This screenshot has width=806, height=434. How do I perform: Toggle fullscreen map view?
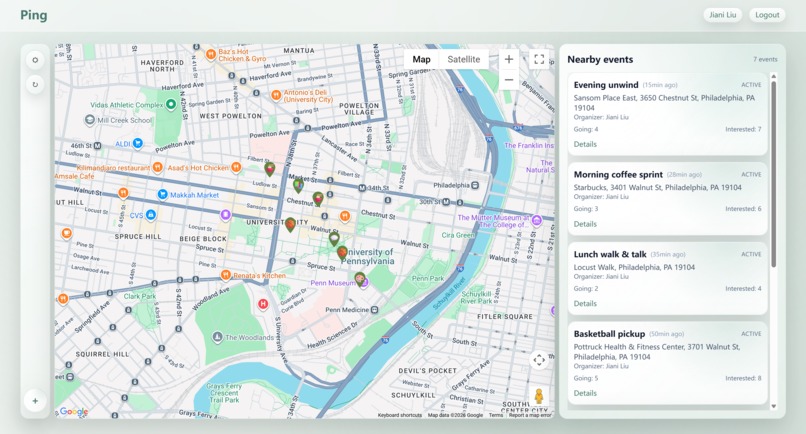pyautogui.click(x=539, y=59)
